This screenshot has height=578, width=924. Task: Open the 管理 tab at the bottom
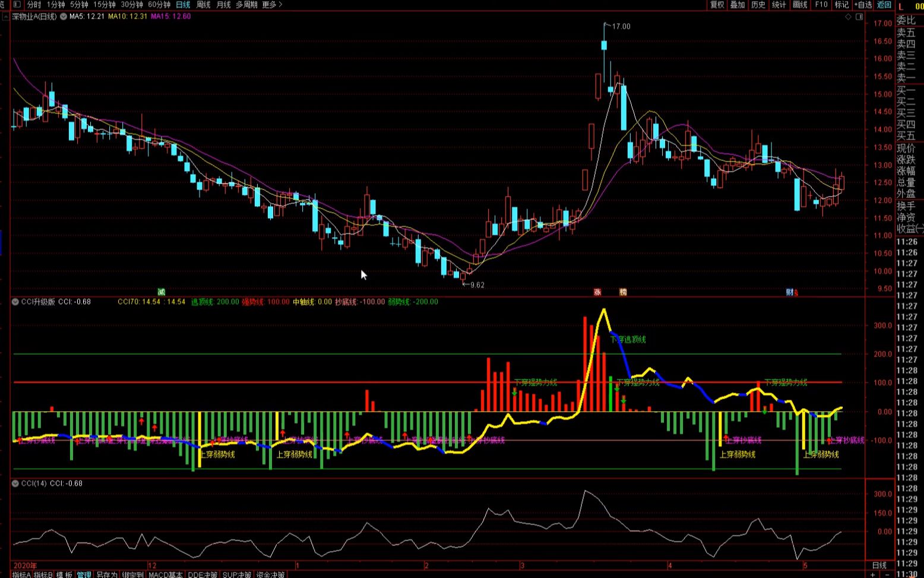click(84, 574)
